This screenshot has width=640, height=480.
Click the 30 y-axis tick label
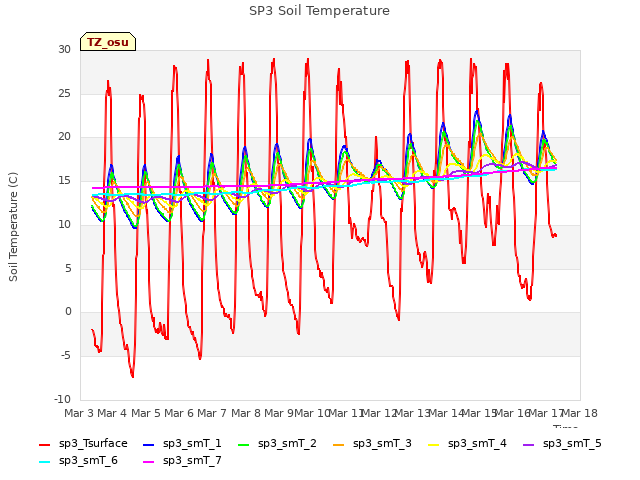click(64, 49)
